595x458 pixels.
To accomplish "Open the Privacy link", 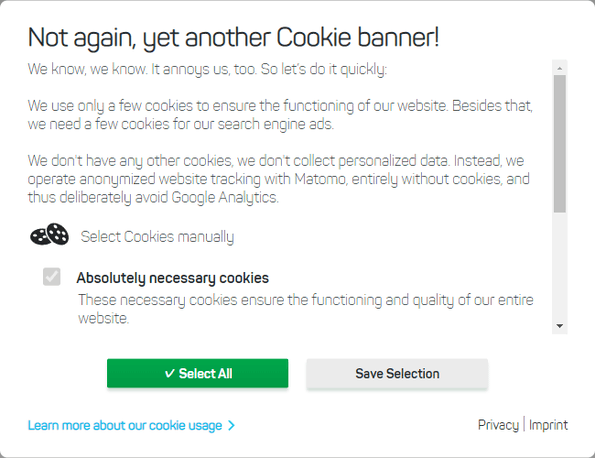I will 498,425.
